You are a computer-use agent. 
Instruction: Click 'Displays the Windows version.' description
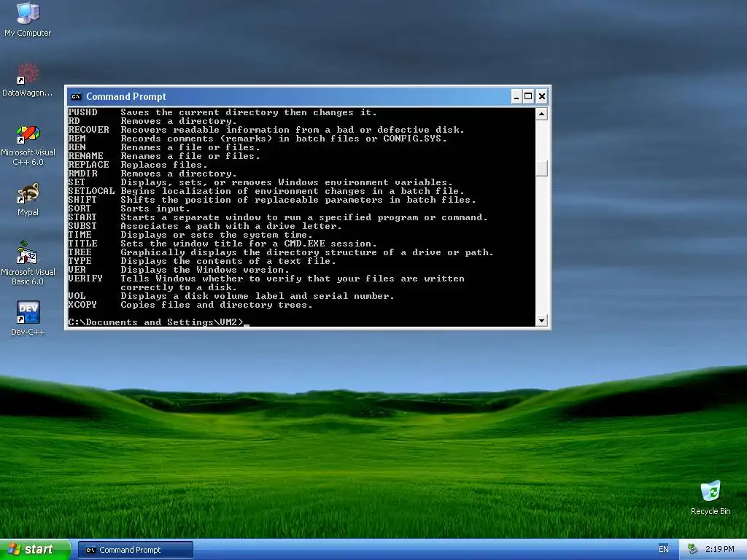point(205,270)
